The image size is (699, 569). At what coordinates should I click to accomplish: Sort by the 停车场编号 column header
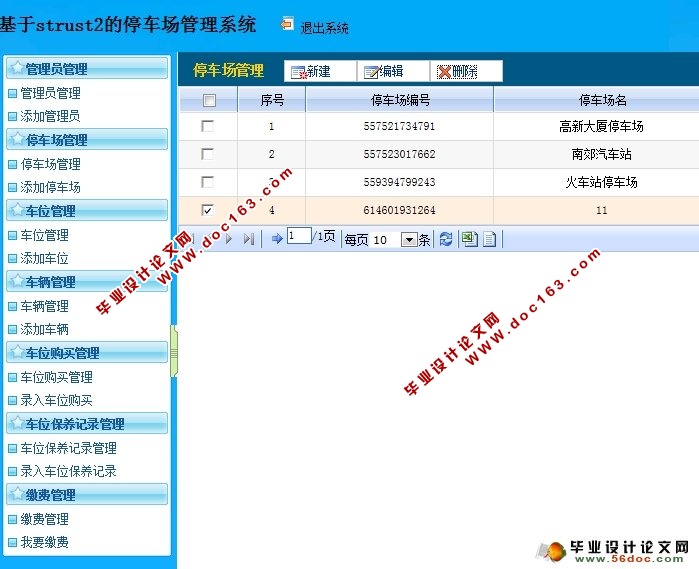(x=400, y=99)
